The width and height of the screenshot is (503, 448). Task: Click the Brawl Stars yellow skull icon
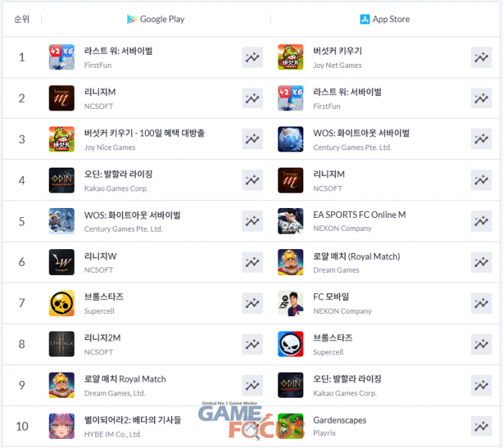[x=62, y=303]
